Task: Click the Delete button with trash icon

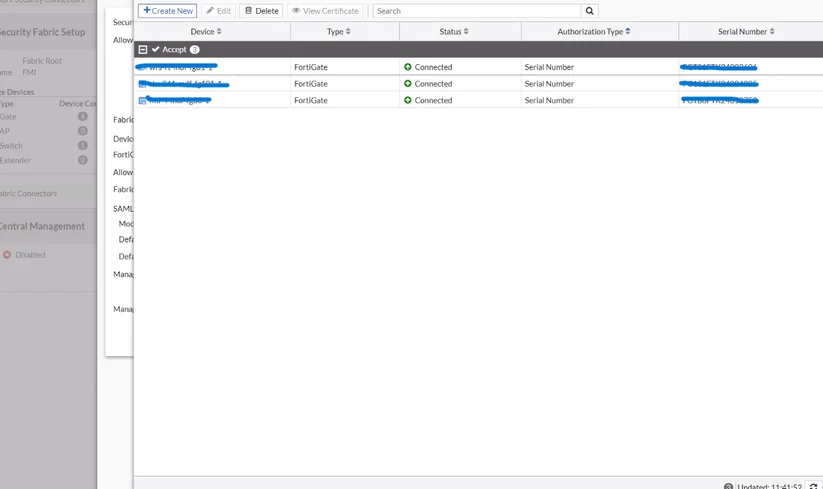Action: pyautogui.click(x=261, y=10)
